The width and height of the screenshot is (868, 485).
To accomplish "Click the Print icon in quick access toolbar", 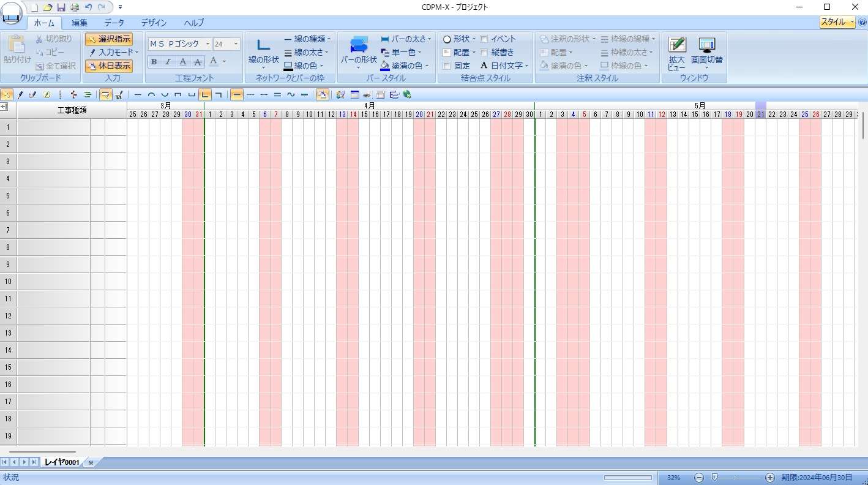I will click(74, 7).
